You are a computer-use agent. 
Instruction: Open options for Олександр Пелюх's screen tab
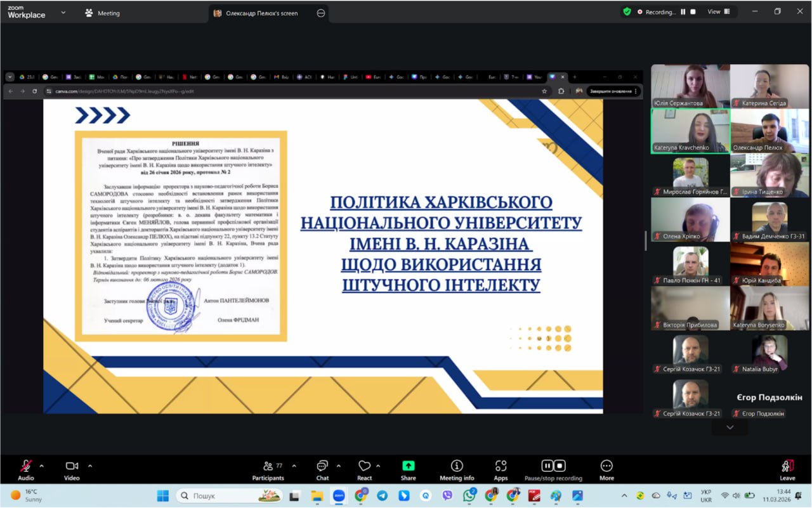point(321,13)
